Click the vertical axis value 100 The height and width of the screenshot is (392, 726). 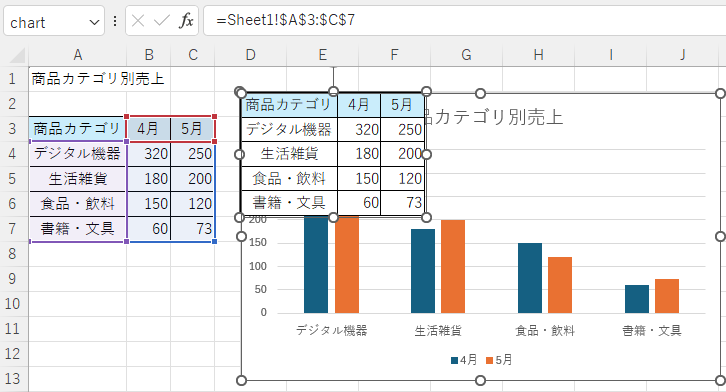pyautogui.click(x=258, y=266)
